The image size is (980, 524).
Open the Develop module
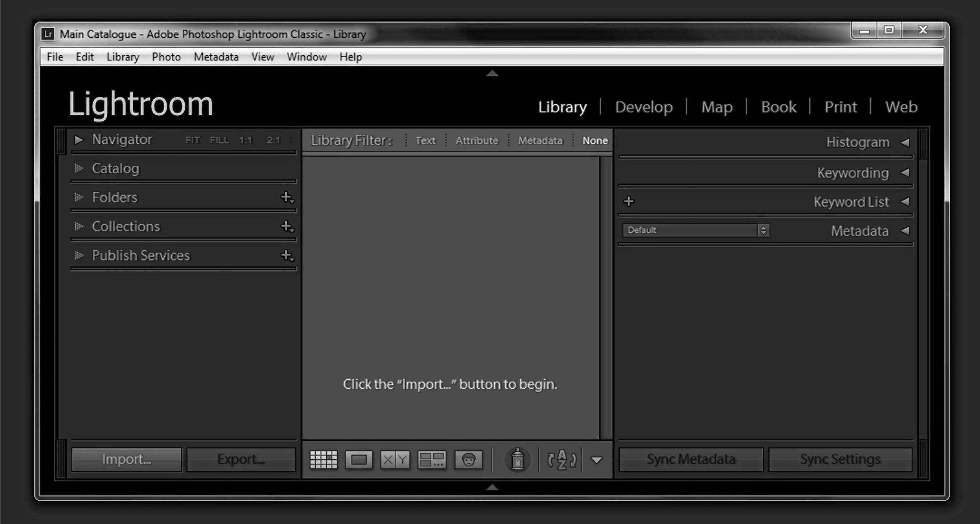coord(644,107)
